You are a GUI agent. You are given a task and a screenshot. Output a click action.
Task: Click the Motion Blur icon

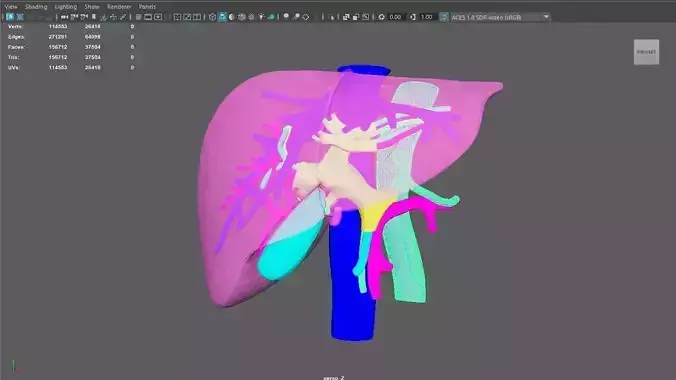pos(296,17)
